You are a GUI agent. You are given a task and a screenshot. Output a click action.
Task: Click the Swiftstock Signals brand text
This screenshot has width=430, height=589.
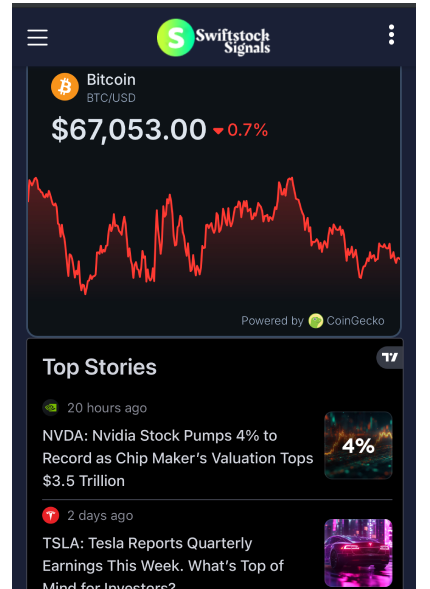pyautogui.click(x=233, y=42)
